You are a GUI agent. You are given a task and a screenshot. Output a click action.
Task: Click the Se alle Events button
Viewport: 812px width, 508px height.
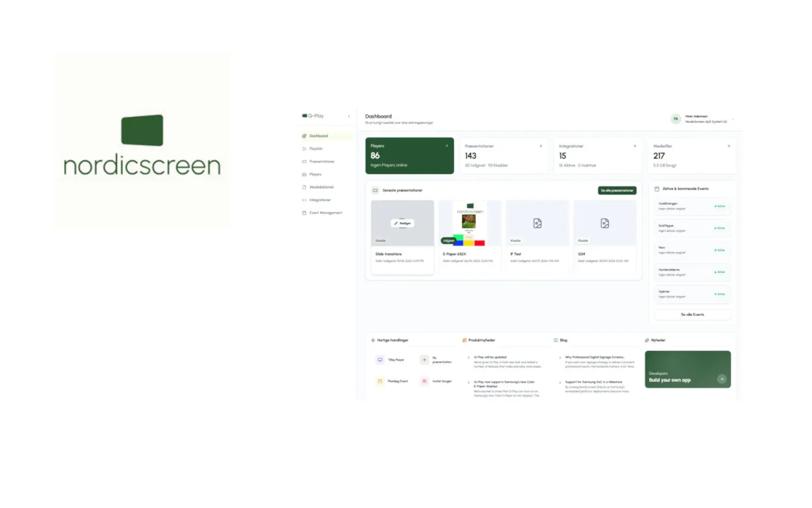pyautogui.click(x=692, y=315)
